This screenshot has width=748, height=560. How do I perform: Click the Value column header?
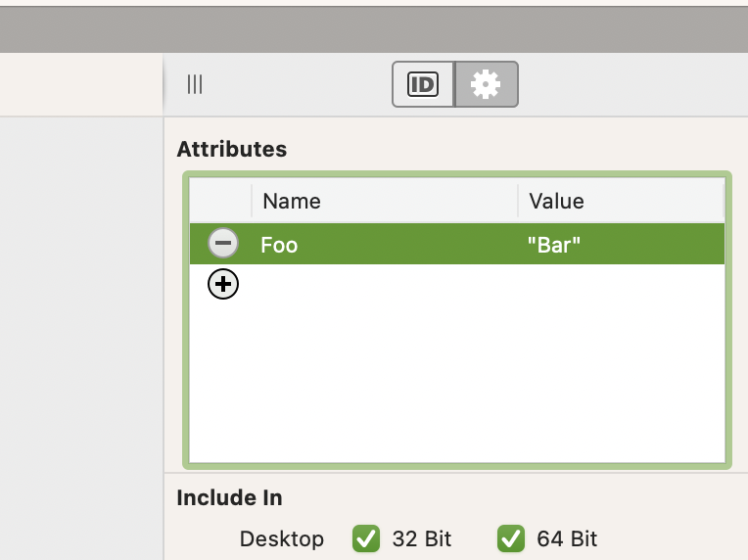pos(621,201)
